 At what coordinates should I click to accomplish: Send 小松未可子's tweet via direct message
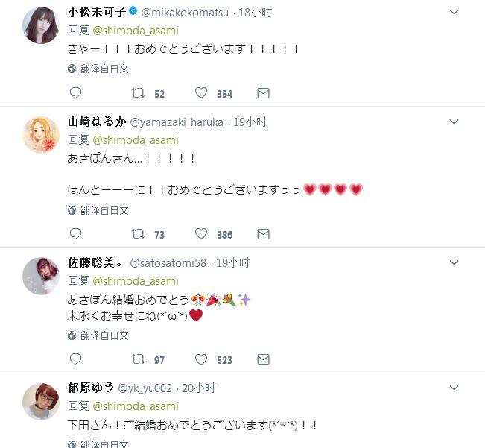point(263,93)
